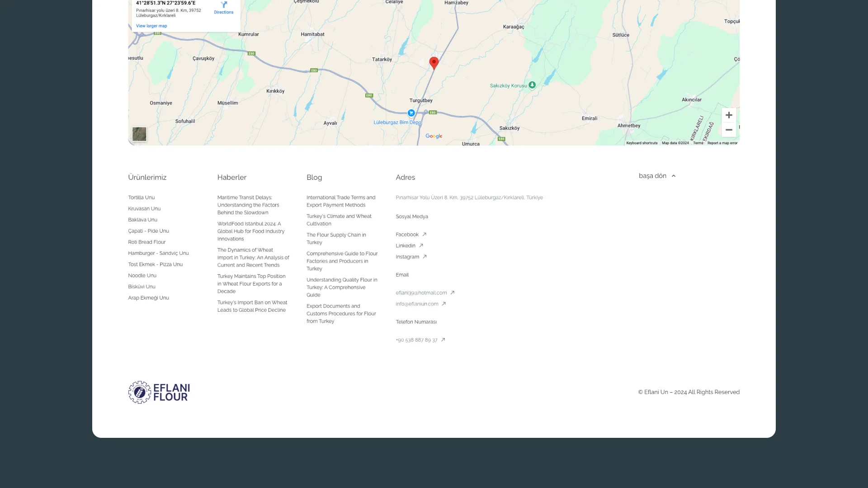This screenshot has height=488, width=868.
Task: Open the map Terms link
Action: (x=698, y=143)
